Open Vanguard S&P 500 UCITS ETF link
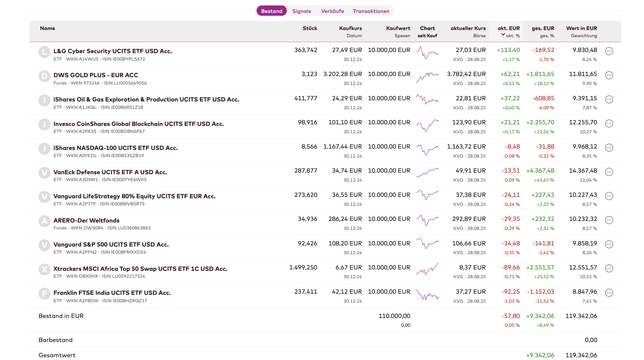The width and height of the screenshot is (644, 360). click(x=111, y=244)
